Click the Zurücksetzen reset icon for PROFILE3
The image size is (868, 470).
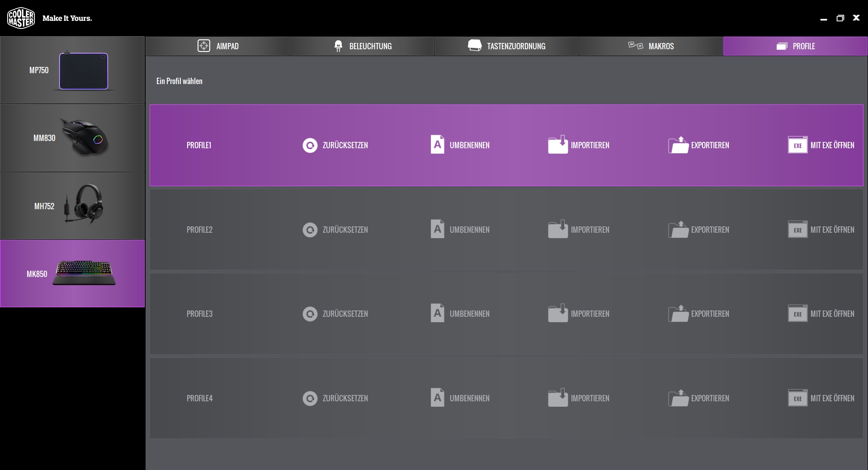pos(310,314)
